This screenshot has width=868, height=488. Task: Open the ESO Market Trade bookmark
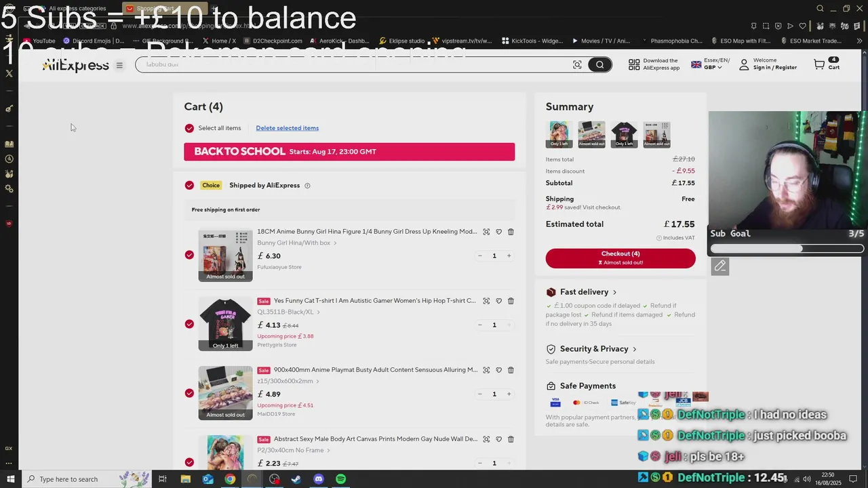tap(812, 41)
